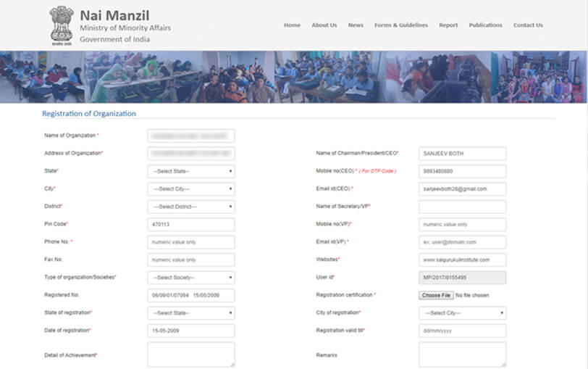This screenshot has width=588, height=369.
Task: Click the Name of Secretary/VP field
Action: 463,207
